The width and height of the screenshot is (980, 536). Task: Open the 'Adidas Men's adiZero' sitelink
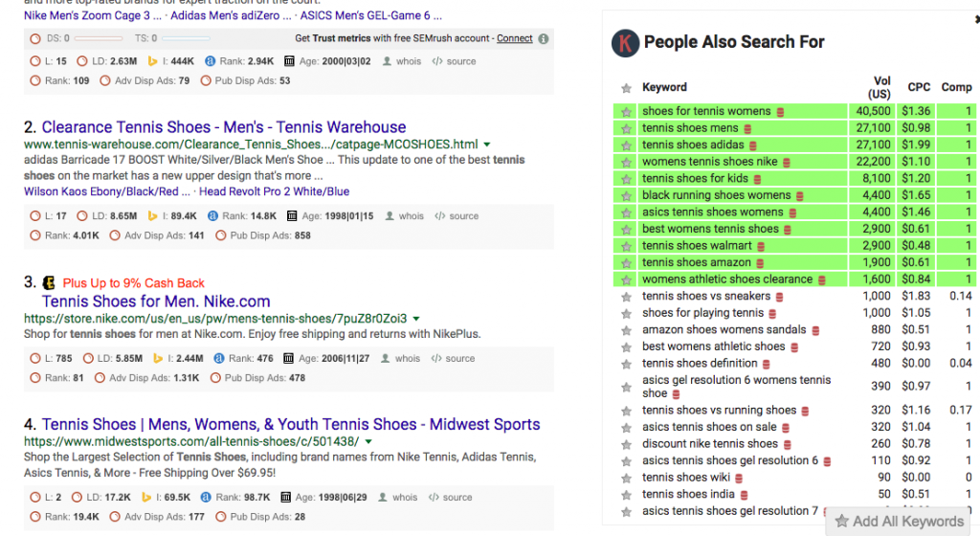[x=231, y=15]
